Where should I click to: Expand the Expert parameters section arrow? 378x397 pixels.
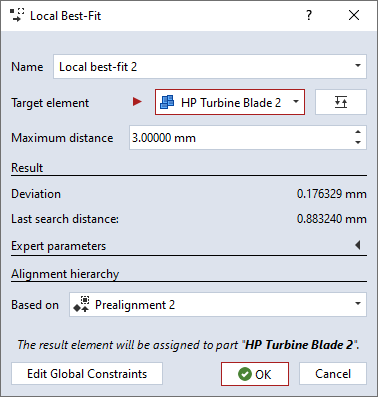coord(358,245)
